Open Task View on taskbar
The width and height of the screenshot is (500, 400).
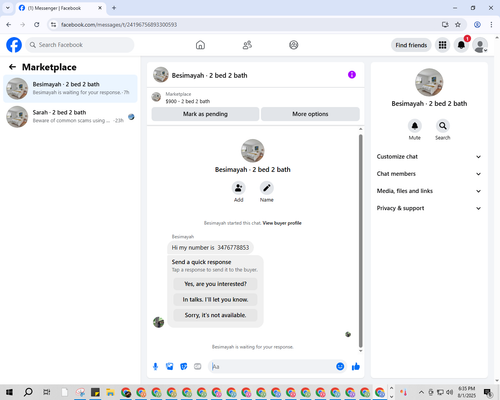point(47,392)
